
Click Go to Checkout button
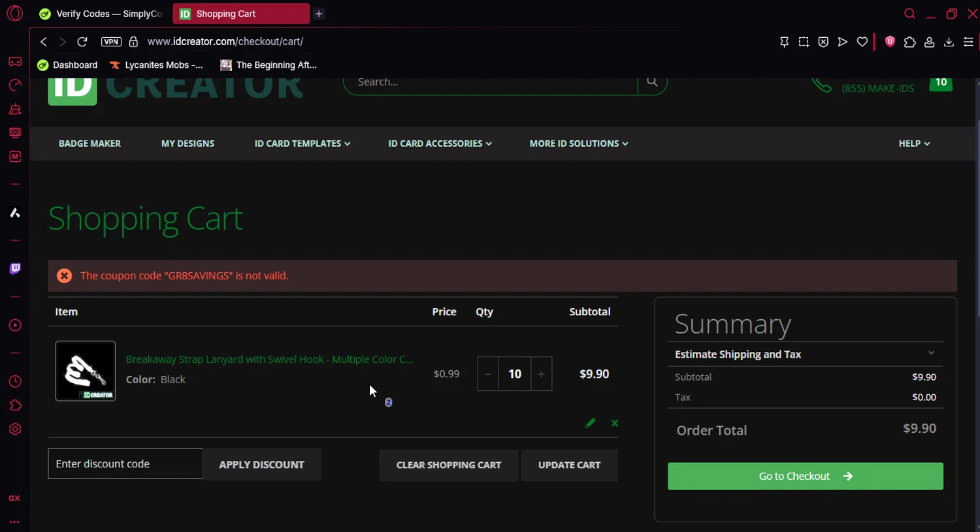(x=806, y=477)
